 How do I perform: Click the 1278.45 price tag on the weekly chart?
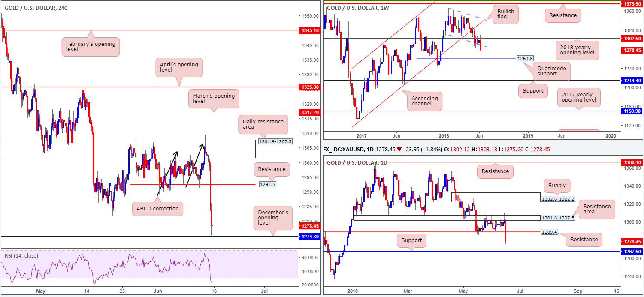[632, 50]
